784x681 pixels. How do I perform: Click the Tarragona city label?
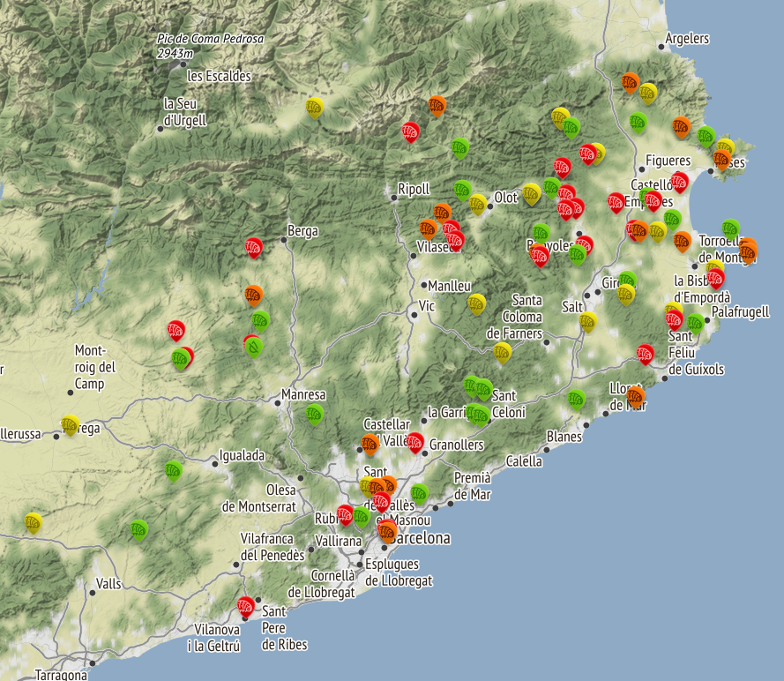(61, 675)
